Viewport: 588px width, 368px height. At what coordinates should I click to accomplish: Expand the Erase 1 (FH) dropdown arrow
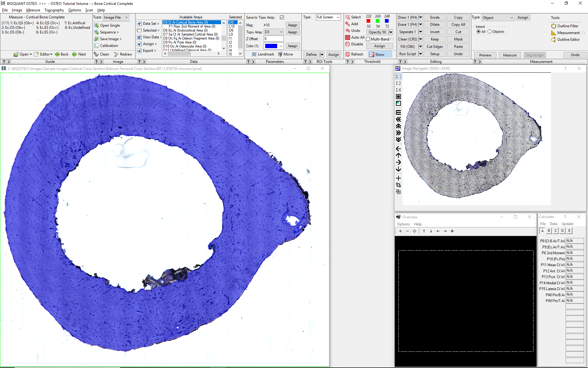pos(420,25)
